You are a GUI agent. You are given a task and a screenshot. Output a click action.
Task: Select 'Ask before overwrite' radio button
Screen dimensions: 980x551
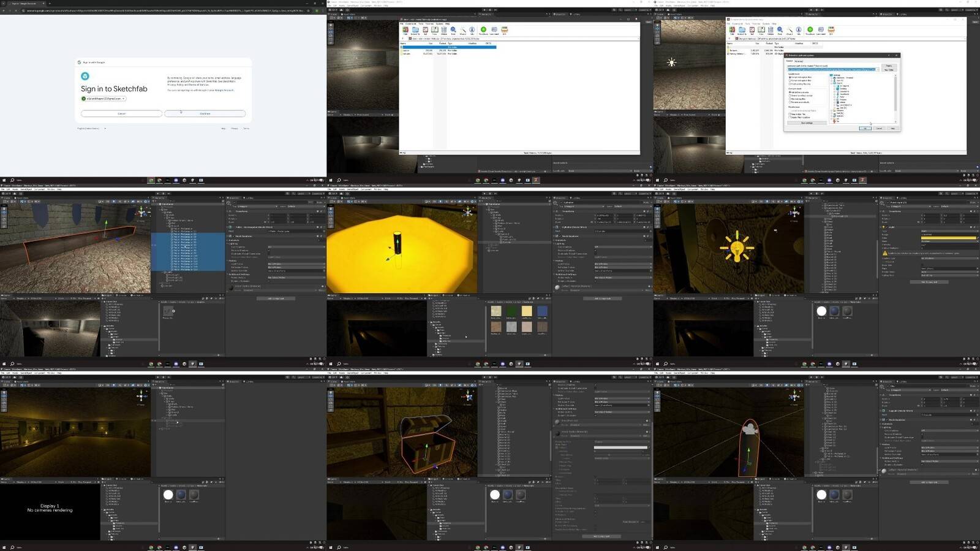790,92
